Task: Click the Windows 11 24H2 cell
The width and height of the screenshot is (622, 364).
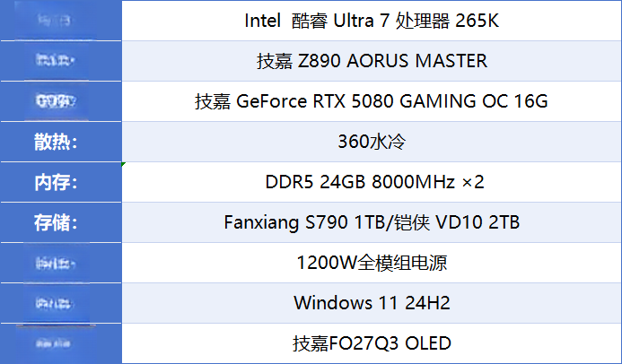Action: pyautogui.click(x=372, y=303)
